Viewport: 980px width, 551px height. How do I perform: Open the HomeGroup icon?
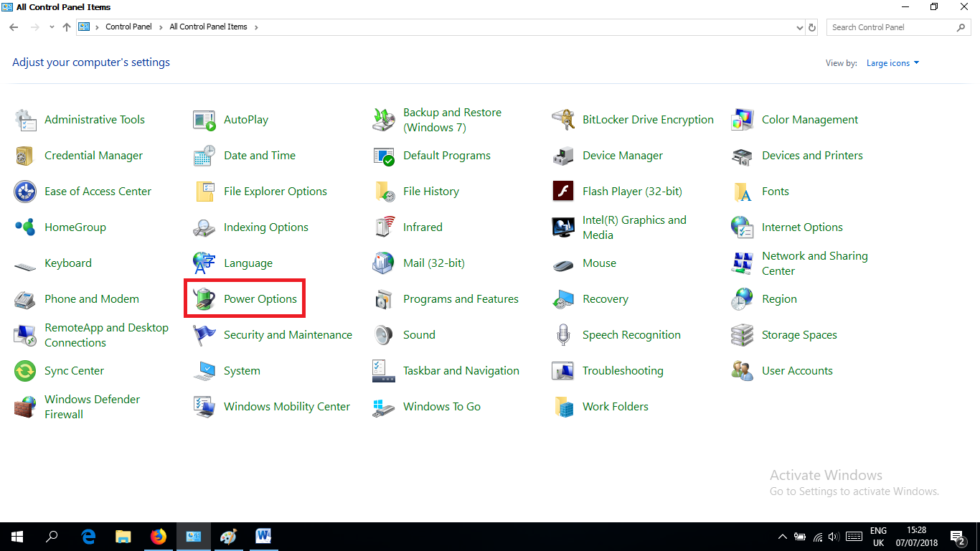[25, 227]
